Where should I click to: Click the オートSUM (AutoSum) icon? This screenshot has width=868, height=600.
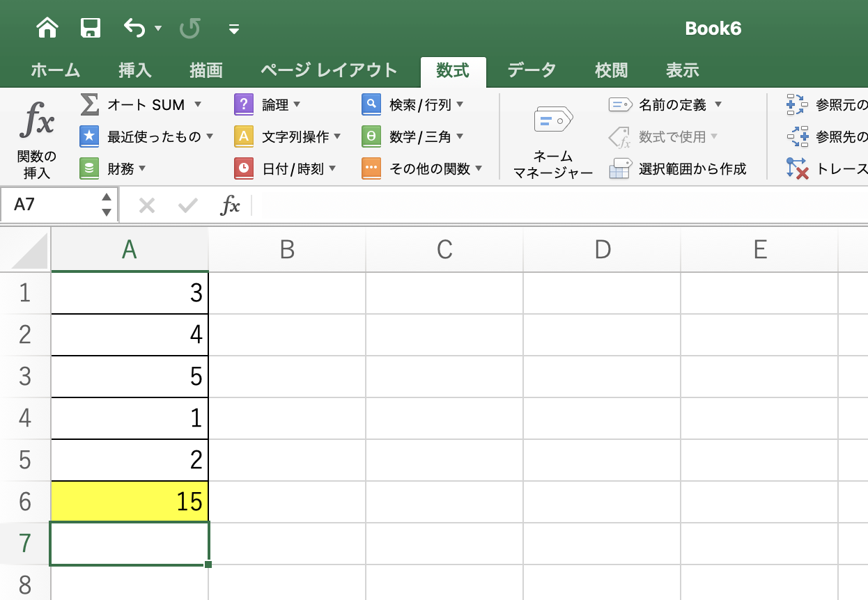click(x=89, y=104)
